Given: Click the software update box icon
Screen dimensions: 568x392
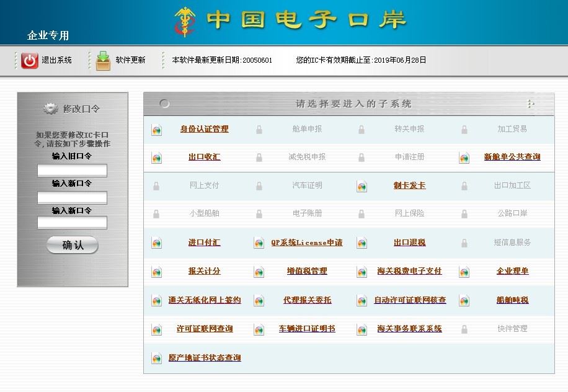Looking at the screenshot, I should click(x=103, y=61).
